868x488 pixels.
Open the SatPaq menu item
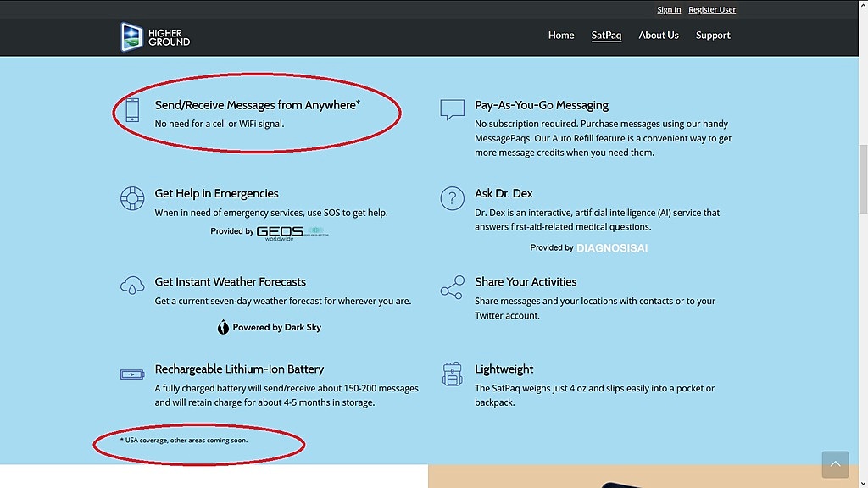606,36
